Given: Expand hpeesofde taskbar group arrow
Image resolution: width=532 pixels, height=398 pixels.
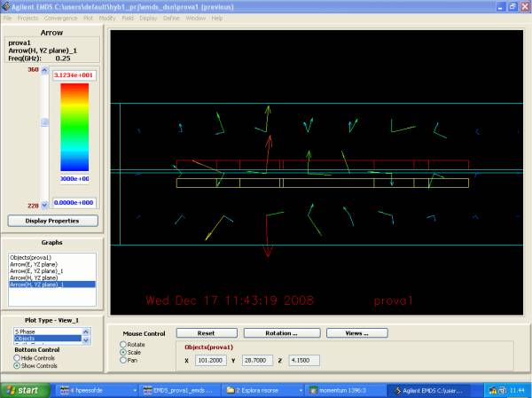Looking at the screenshot, I should click(x=135, y=391).
